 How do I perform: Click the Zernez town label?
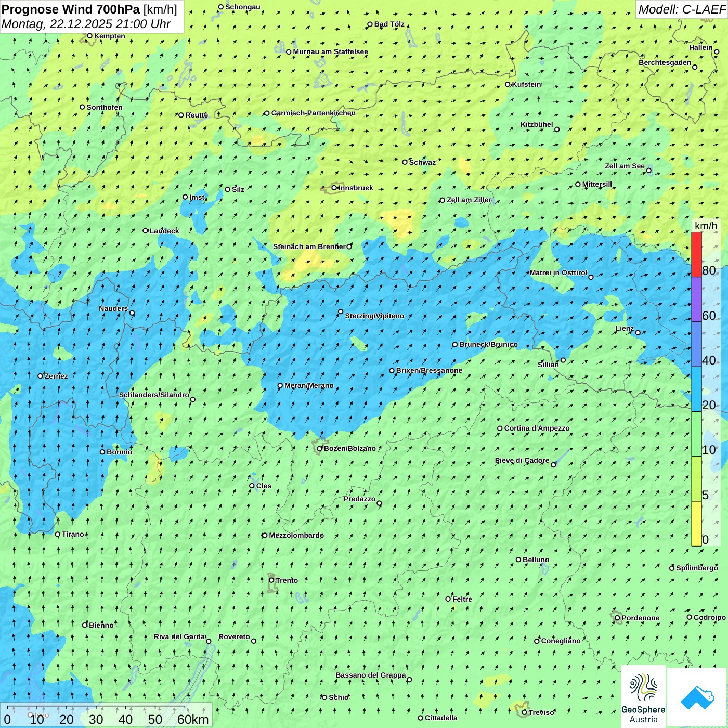56,376
